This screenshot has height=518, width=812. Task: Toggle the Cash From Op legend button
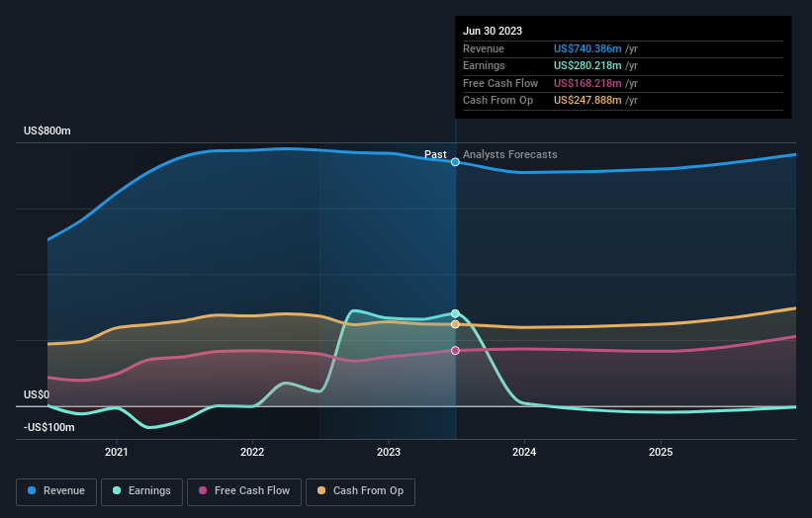360,491
